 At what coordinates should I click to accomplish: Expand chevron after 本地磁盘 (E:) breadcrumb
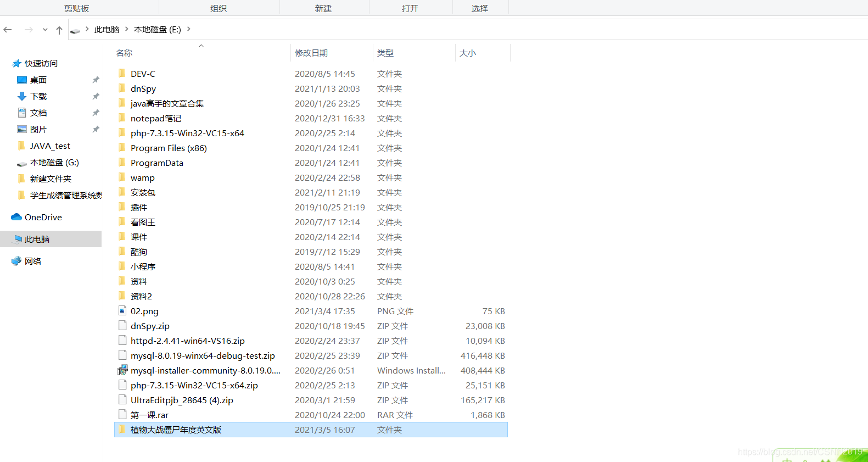click(x=189, y=29)
